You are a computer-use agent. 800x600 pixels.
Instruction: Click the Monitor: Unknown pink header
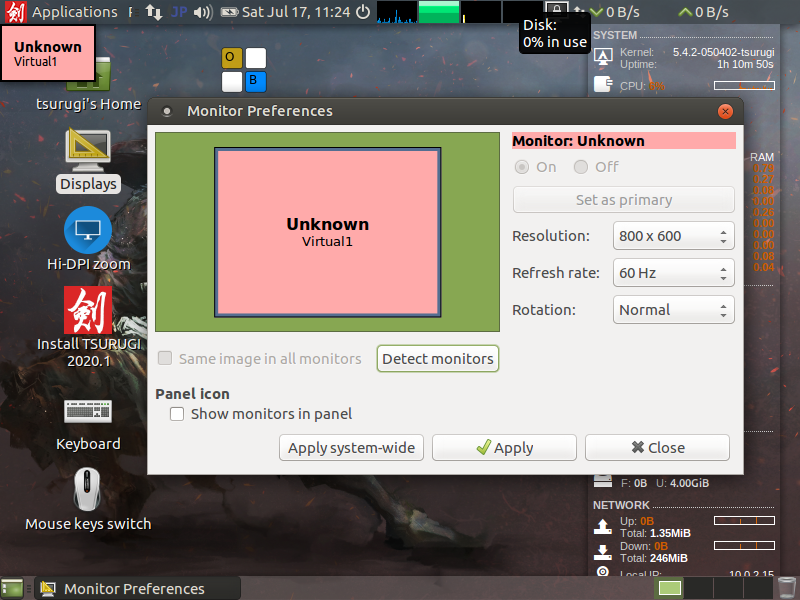(623, 141)
